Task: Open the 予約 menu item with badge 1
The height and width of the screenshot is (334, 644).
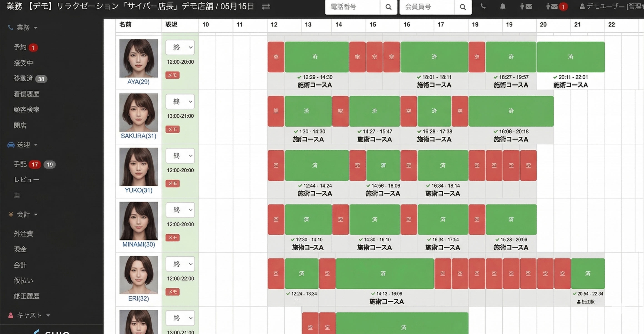Action: (x=20, y=47)
